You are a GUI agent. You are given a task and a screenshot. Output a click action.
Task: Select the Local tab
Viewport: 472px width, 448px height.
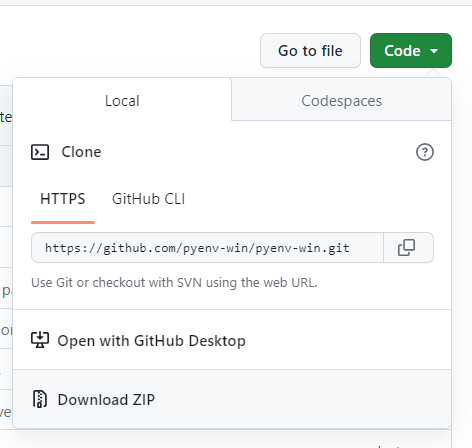click(122, 101)
